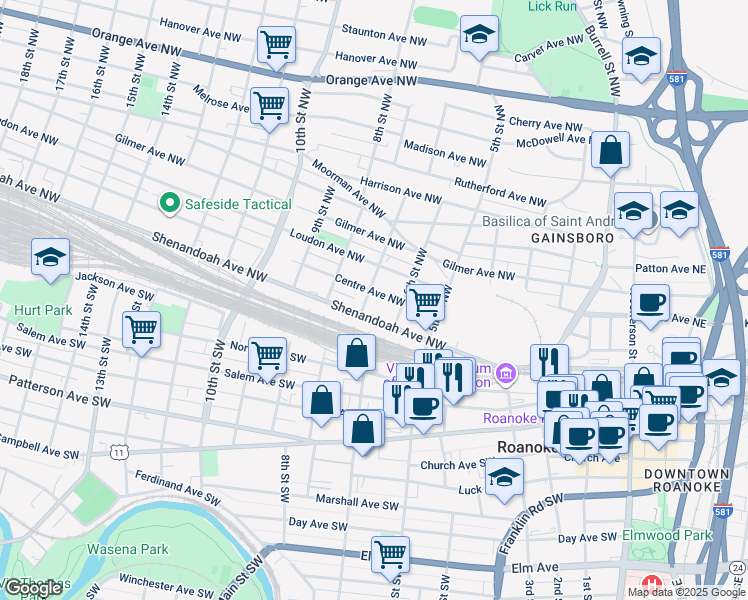Select the Hurt Park label
The height and width of the screenshot is (600, 748).
43,310
